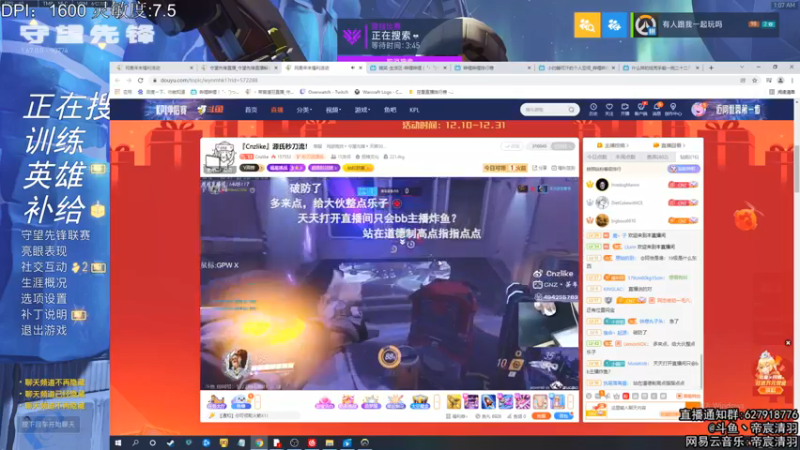Viewport: 800px width, 450px height.
Task: Open Chrome from the Windows taskbar
Action: click(x=259, y=442)
